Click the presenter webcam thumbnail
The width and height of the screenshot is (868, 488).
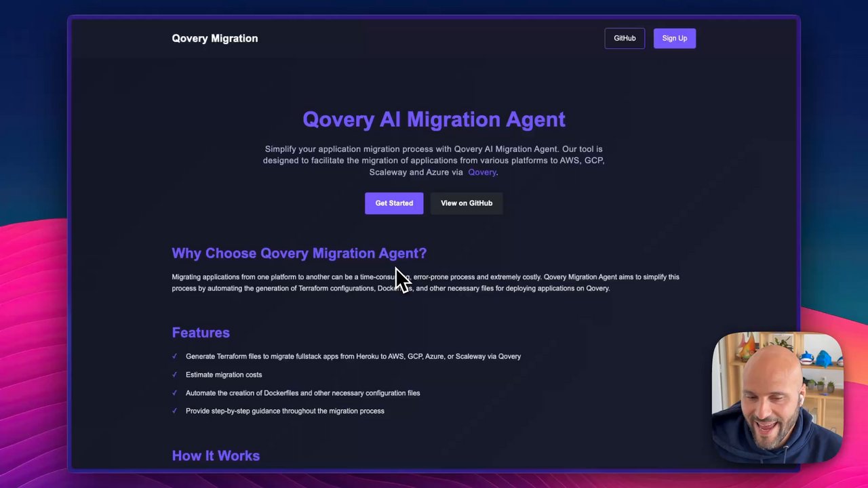click(778, 398)
